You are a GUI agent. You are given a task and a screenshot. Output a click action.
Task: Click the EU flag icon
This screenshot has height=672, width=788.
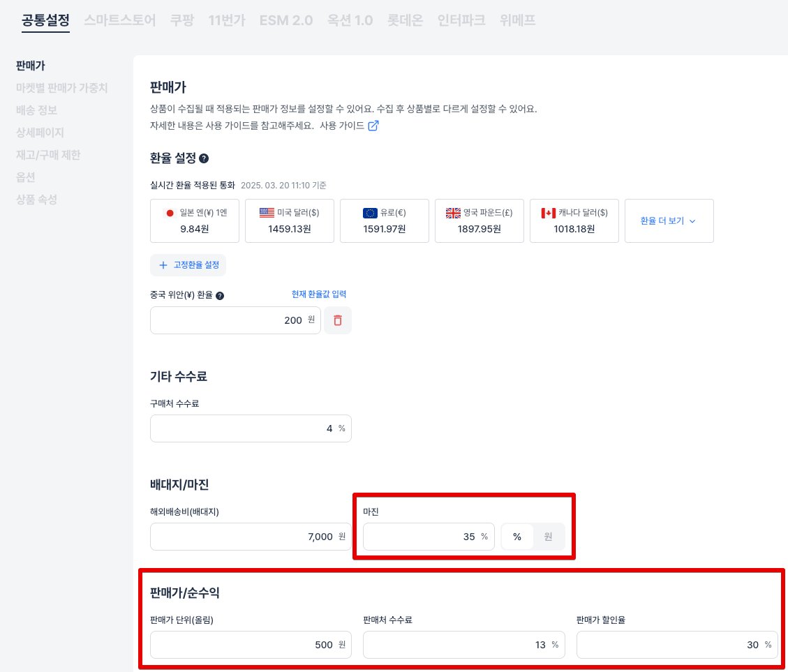point(370,213)
